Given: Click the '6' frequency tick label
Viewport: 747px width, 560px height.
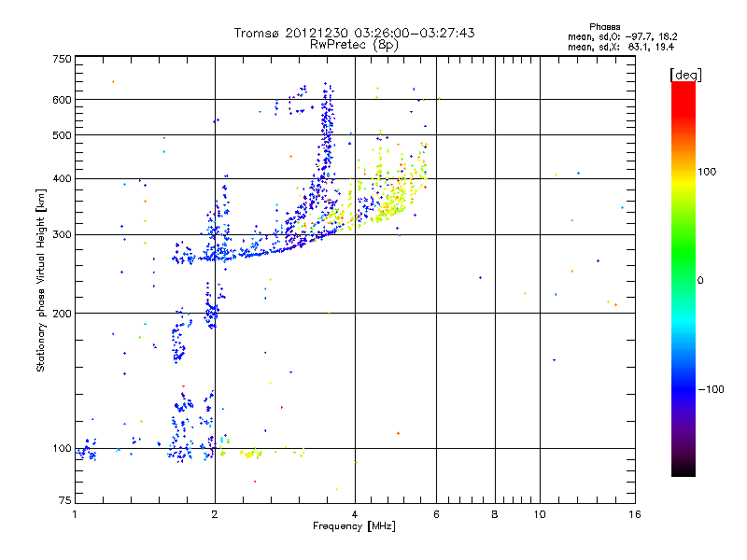Looking at the screenshot, I should 436,514.
